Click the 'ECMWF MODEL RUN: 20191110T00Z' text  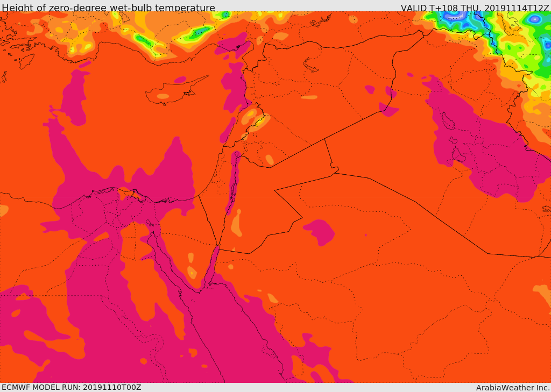(72, 388)
